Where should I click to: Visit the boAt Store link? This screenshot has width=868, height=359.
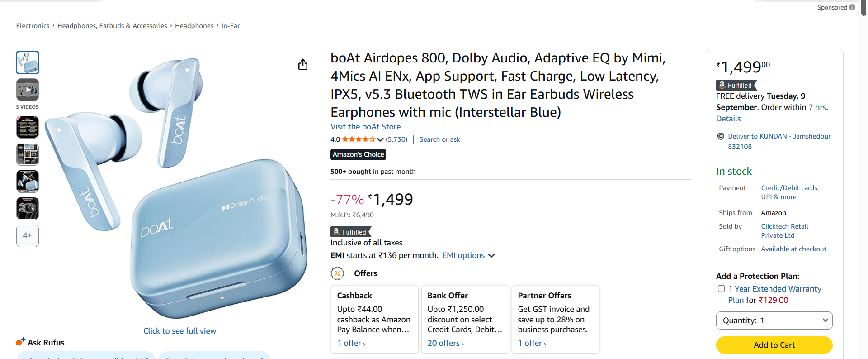pyautogui.click(x=365, y=127)
